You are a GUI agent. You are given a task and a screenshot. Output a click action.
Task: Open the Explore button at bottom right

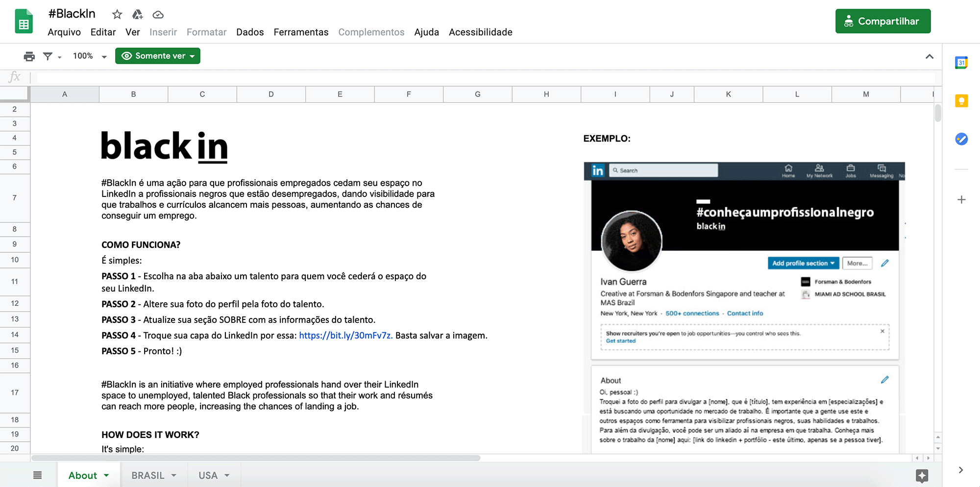click(x=922, y=475)
